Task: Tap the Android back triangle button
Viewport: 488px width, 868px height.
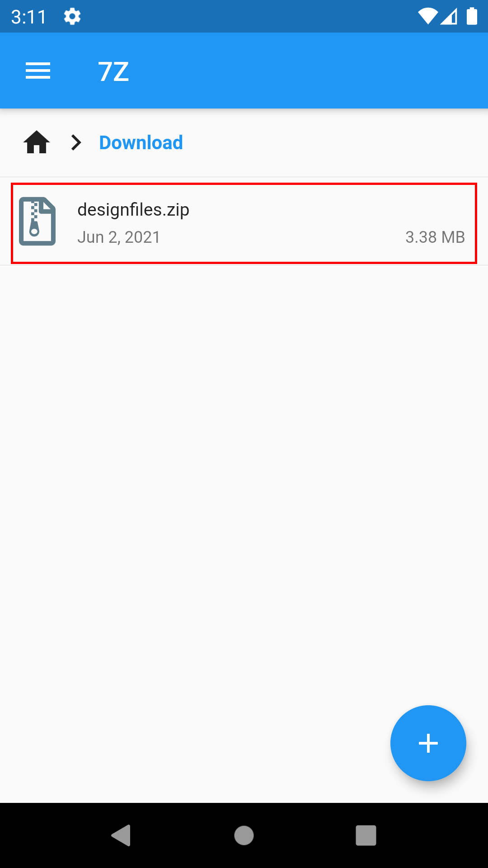Action: coord(121,835)
